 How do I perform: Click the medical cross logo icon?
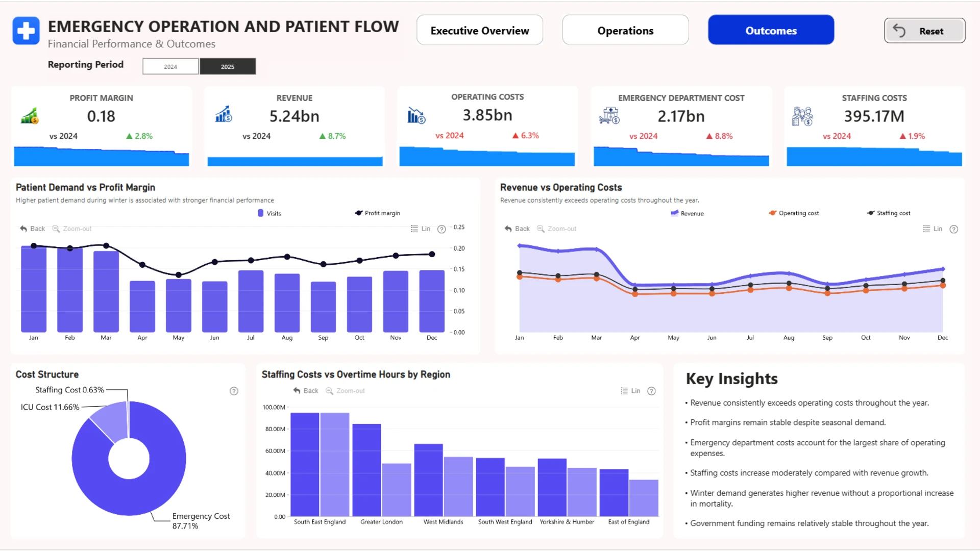(x=26, y=31)
